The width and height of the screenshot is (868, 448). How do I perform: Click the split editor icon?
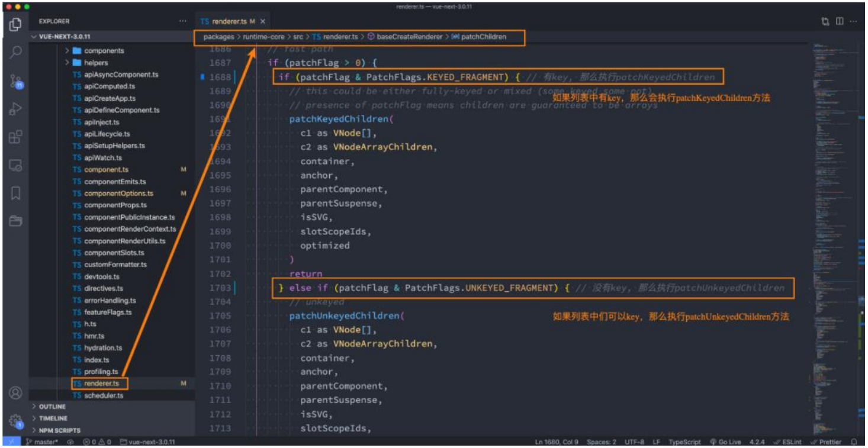pos(839,21)
